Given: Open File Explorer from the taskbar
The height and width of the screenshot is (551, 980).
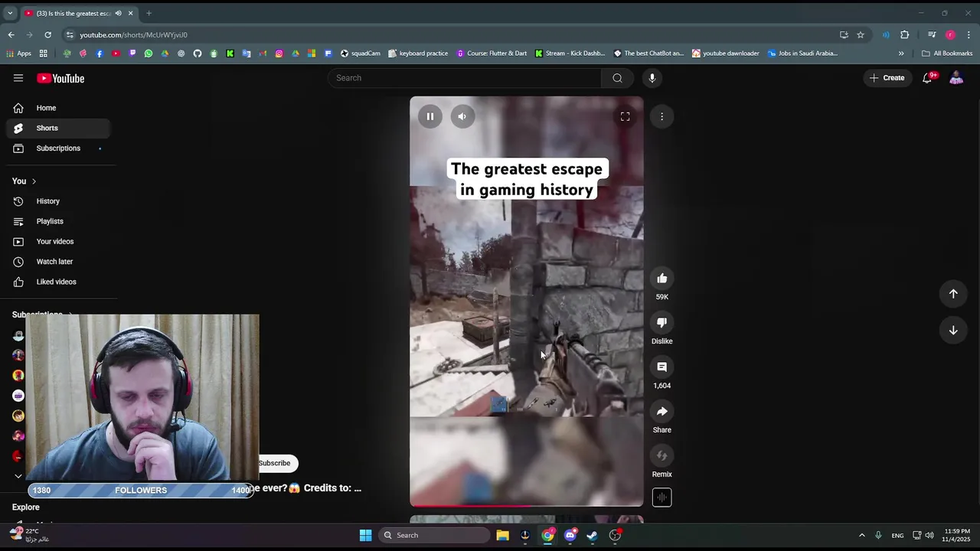Looking at the screenshot, I should click(502, 535).
